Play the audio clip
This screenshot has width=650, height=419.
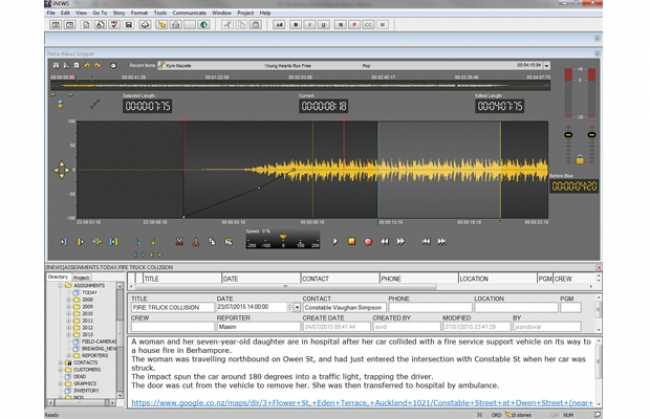(x=335, y=242)
